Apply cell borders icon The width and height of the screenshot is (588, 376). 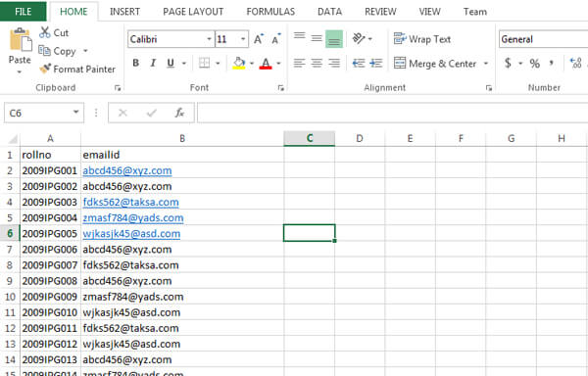[205, 63]
